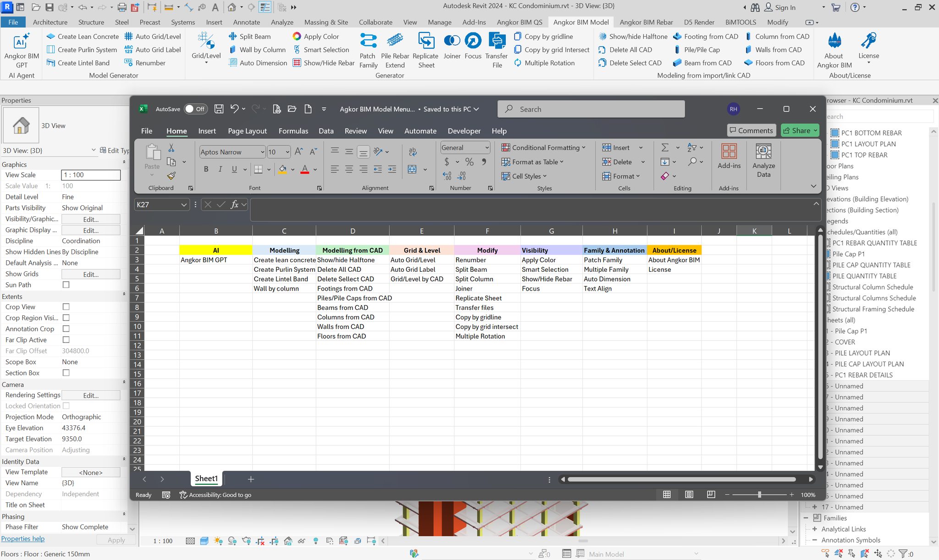Screen dimensions: 939x560
Task: Enable the Sun Path checkbox
Action: click(x=66, y=285)
